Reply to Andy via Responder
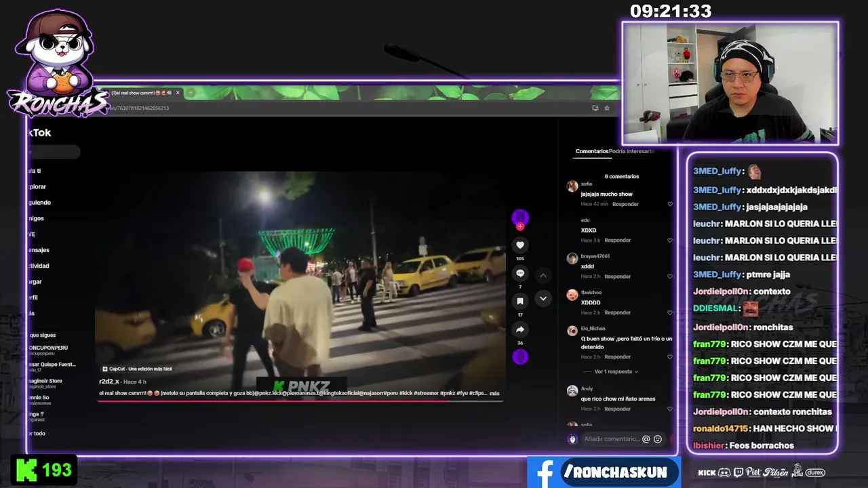This screenshot has height=488, width=868. point(618,409)
